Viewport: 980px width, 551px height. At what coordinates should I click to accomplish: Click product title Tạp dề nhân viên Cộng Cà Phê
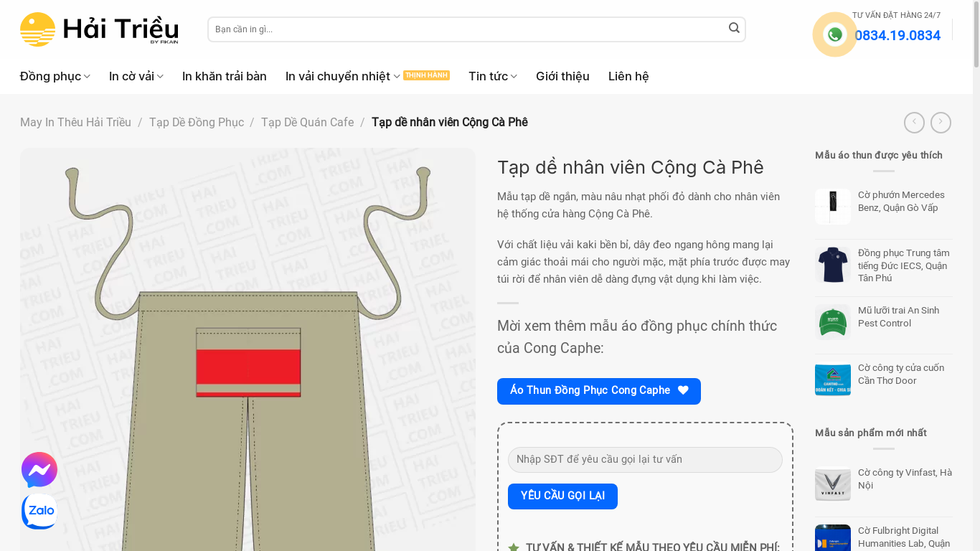(630, 167)
